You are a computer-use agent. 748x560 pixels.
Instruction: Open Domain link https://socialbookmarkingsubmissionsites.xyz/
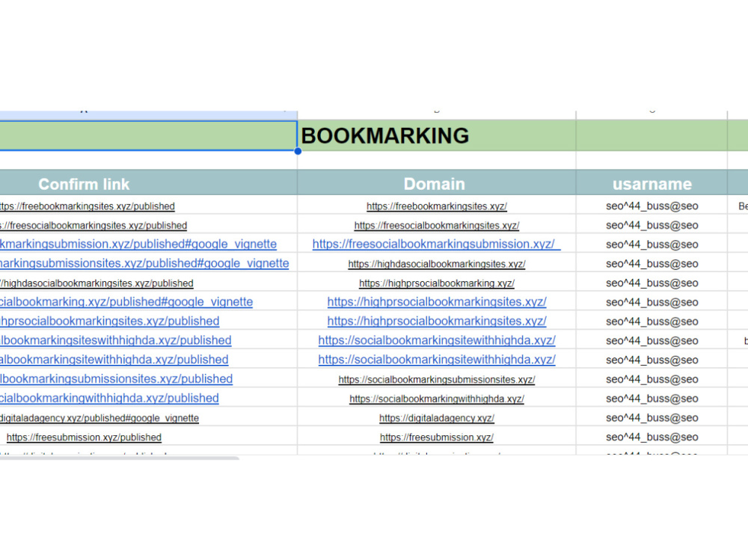(x=437, y=379)
